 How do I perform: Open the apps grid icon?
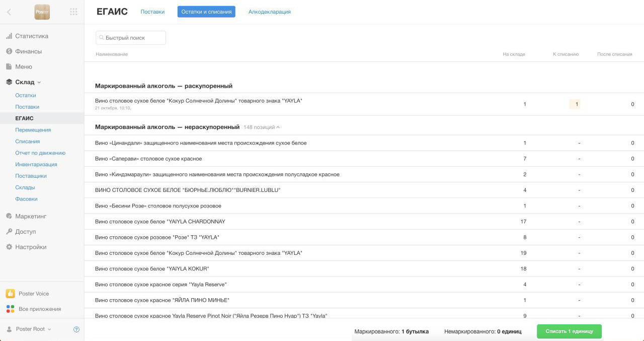click(x=73, y=12)
